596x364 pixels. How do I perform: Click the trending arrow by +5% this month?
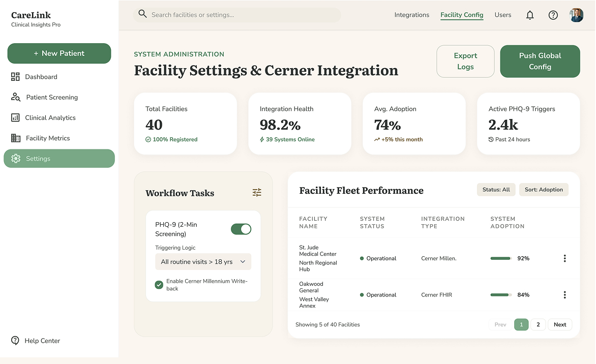click(377, 139)
